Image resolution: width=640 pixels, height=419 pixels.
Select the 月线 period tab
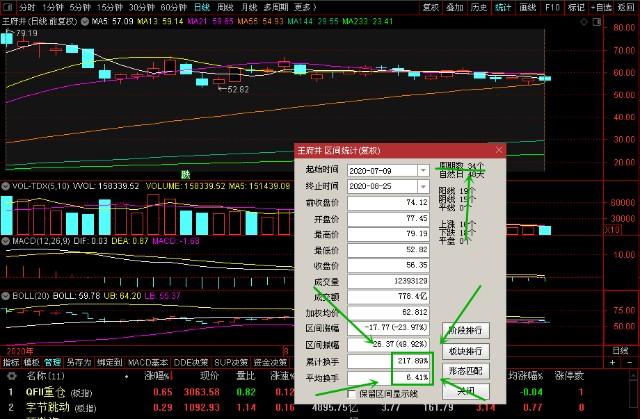click(x=249, y=7)
